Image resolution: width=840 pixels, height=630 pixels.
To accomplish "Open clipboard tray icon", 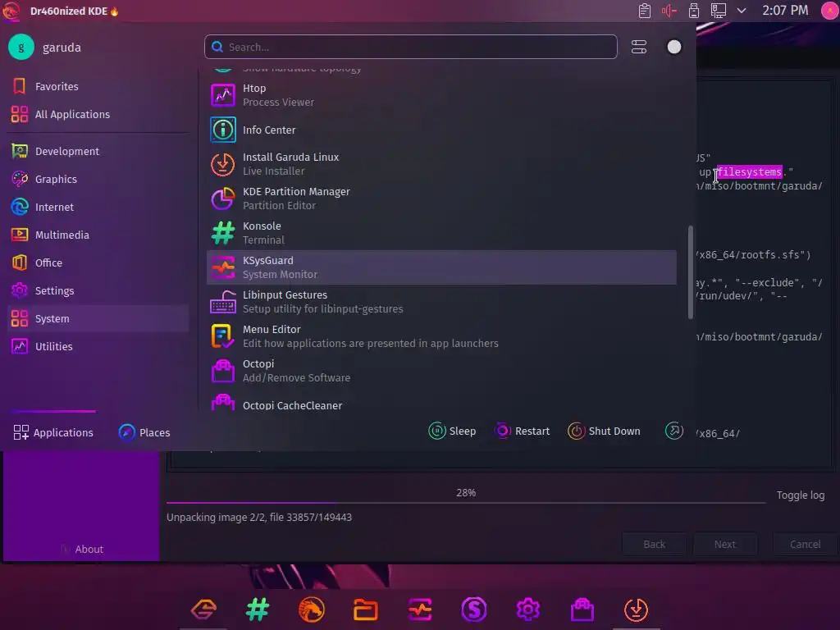I will pyautogui.click(x=645, y=11).
